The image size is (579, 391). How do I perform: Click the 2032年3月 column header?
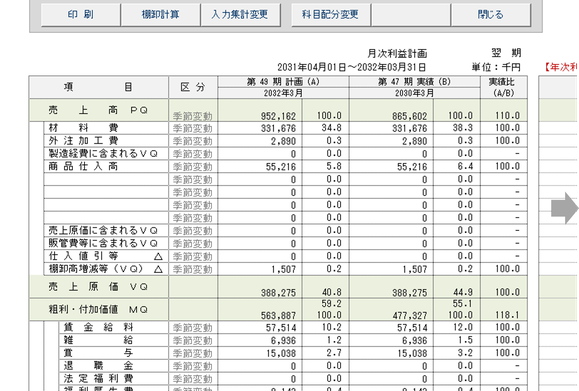tap(283, 93)
